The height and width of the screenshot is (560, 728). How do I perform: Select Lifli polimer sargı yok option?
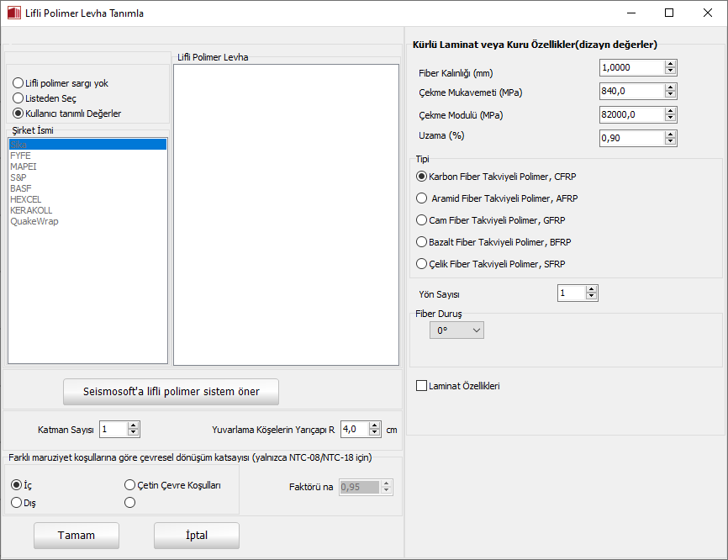(x=18, y=83)
